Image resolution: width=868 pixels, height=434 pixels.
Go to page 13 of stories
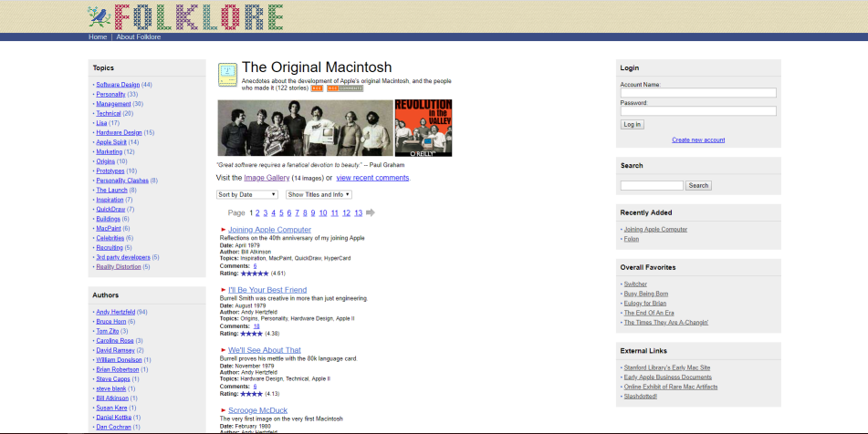coord(358,212)
